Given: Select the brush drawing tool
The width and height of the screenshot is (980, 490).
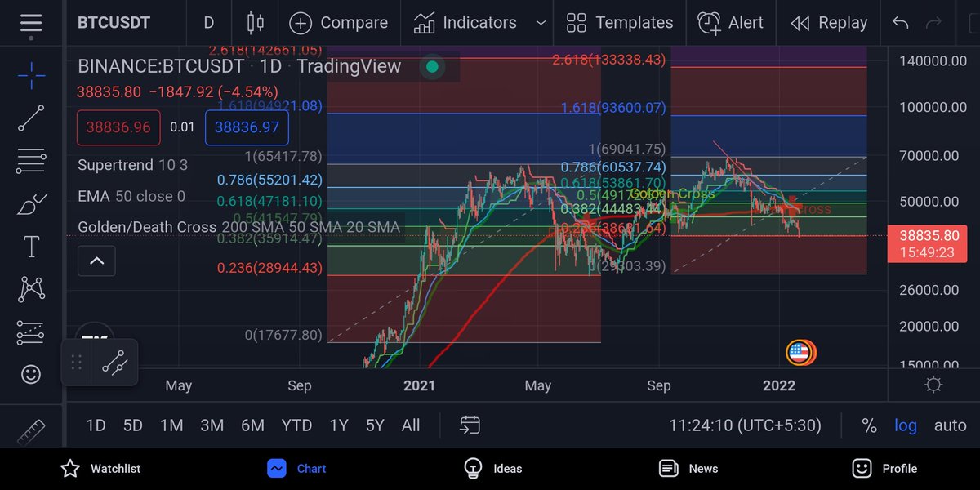Looking at the screenshot, I should [31, 203].
